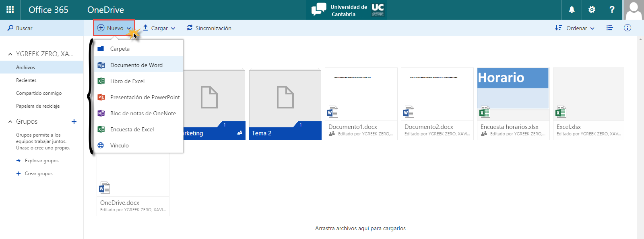Click the Excel icon beside Libro de Excel
The image size is (644, 239).
coord(101,81)
